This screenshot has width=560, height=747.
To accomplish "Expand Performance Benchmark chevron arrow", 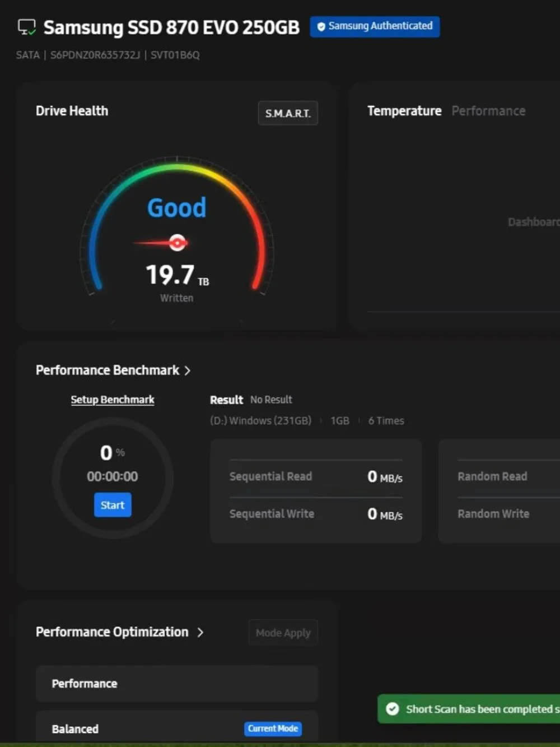I will coord(188,370).
